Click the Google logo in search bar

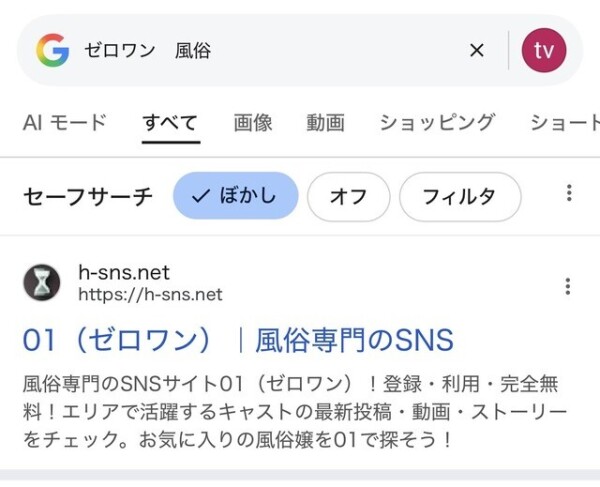[53, 50]
